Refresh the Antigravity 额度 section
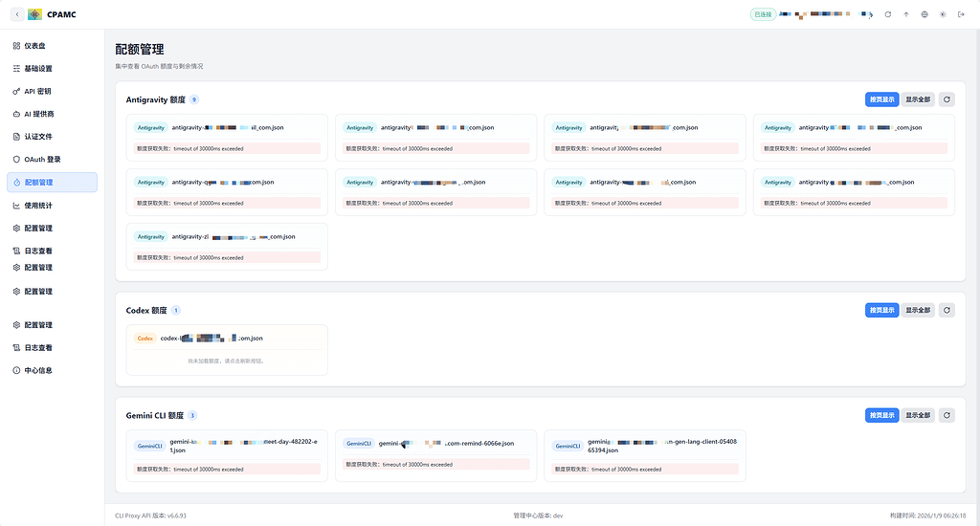This screenshot has width=980, height=526. pos(947,99)
